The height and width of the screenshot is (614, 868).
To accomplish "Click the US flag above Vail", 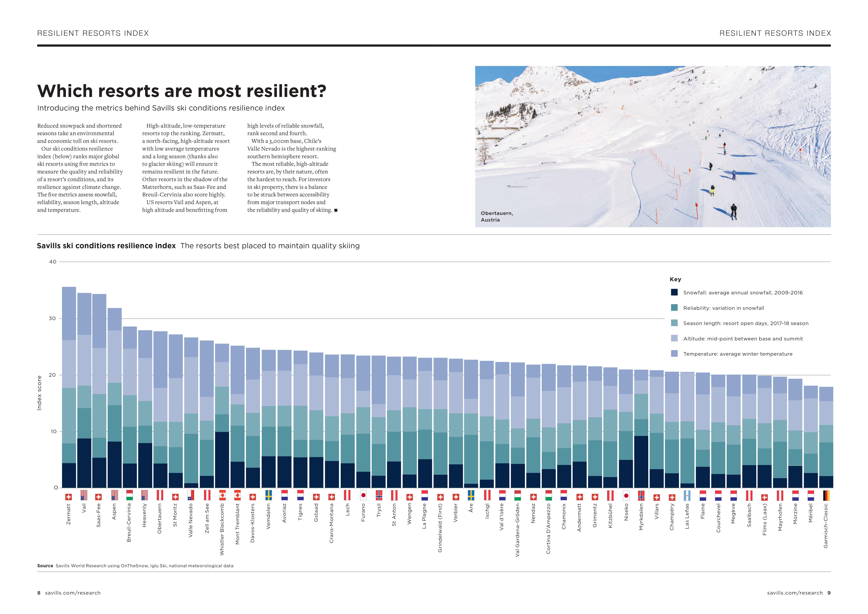I will tap(84, 495).
